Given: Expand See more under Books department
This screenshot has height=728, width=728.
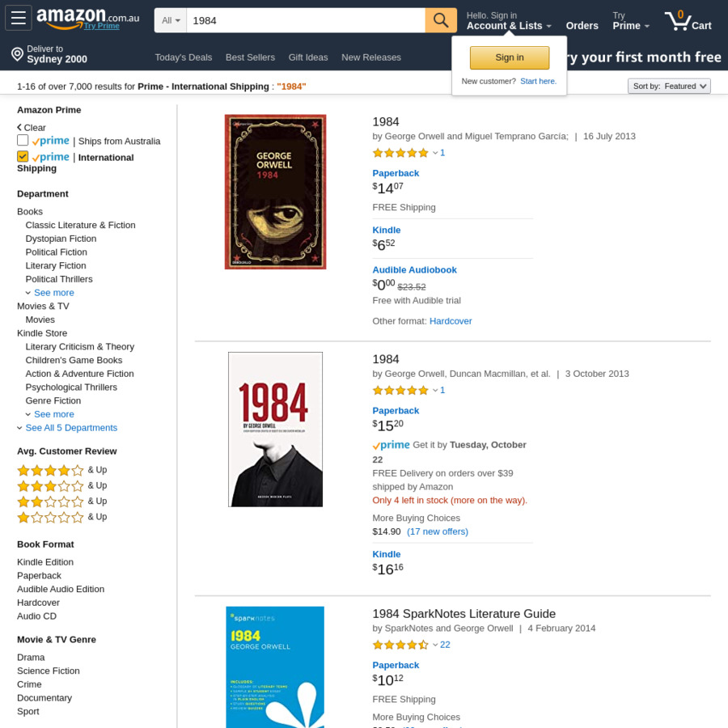Looking at the screenshot, I should 53,293.
